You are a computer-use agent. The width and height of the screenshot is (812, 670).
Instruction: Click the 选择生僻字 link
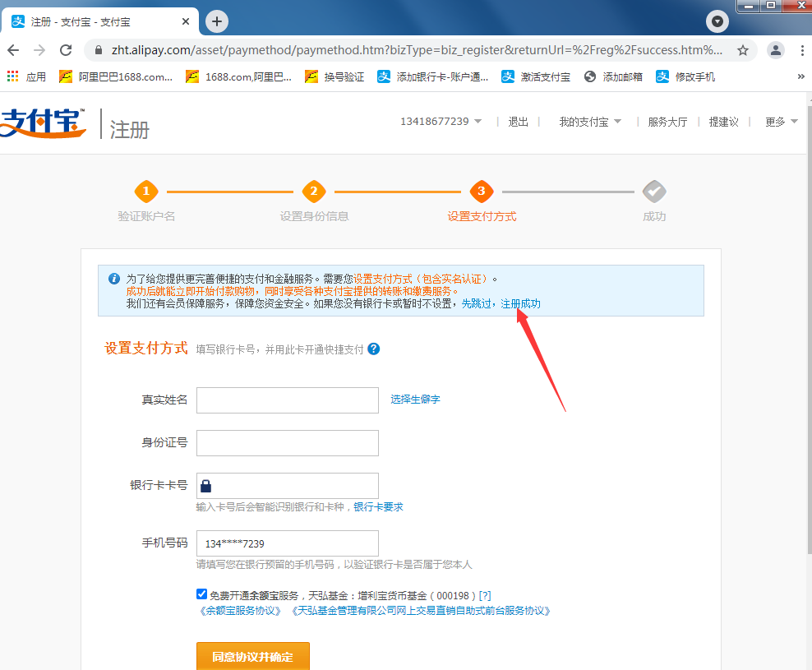[x=415, y=400]
